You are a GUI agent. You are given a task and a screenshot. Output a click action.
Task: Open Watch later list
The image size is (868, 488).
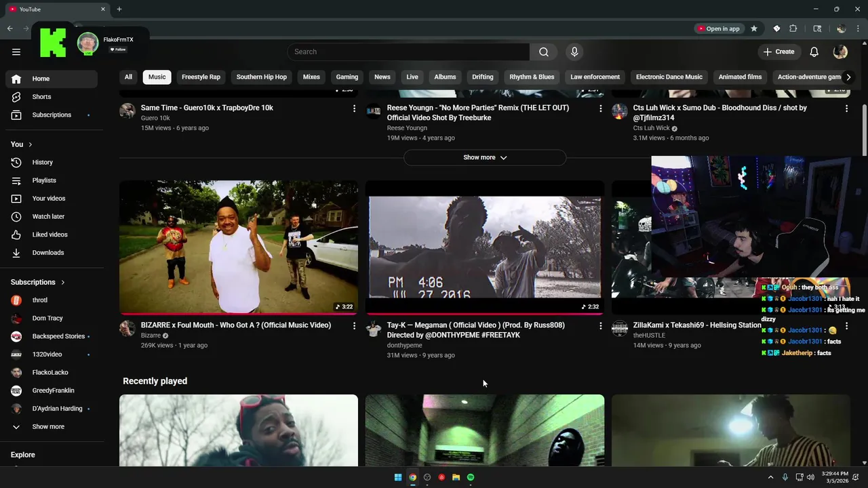[x=52, y=217]
